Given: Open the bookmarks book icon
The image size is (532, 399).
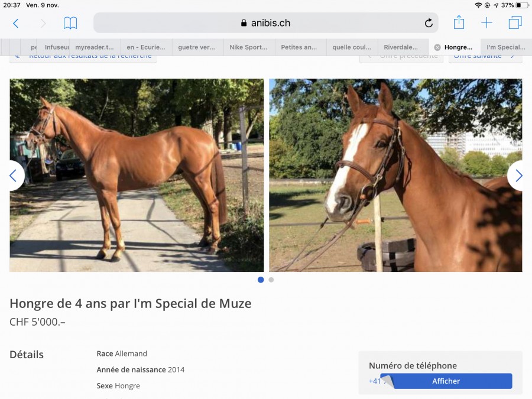Looking at the screenshot, I should 70,23.
